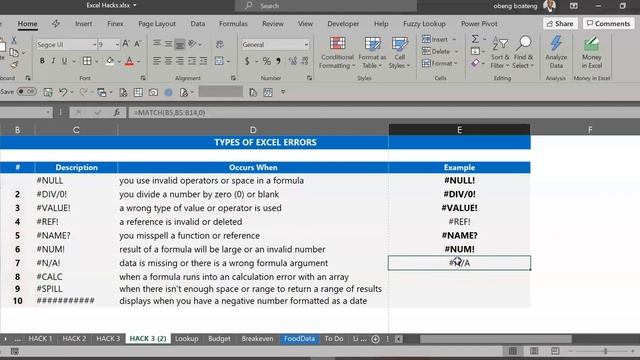Click Wrap Text icon
640x360 pixels.
tap(220, 44)
